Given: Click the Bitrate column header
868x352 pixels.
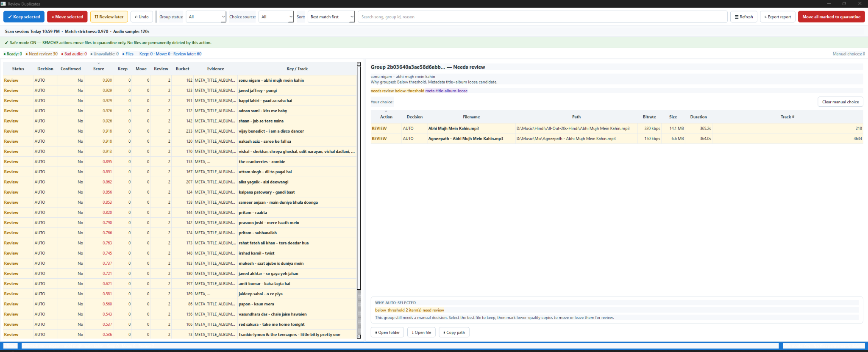Looking at the screenshot, I should tap(649, 117).
